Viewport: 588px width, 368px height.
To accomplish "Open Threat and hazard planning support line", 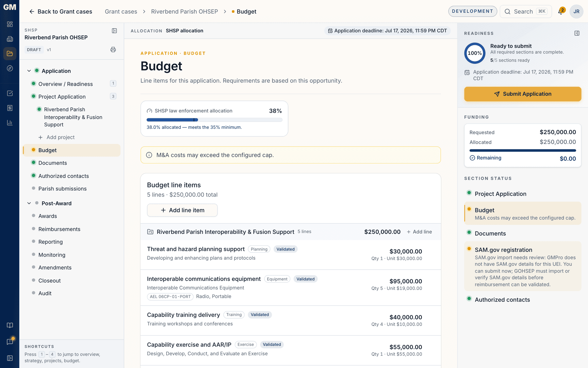I will pyautogui.click(x=290, y=255).
